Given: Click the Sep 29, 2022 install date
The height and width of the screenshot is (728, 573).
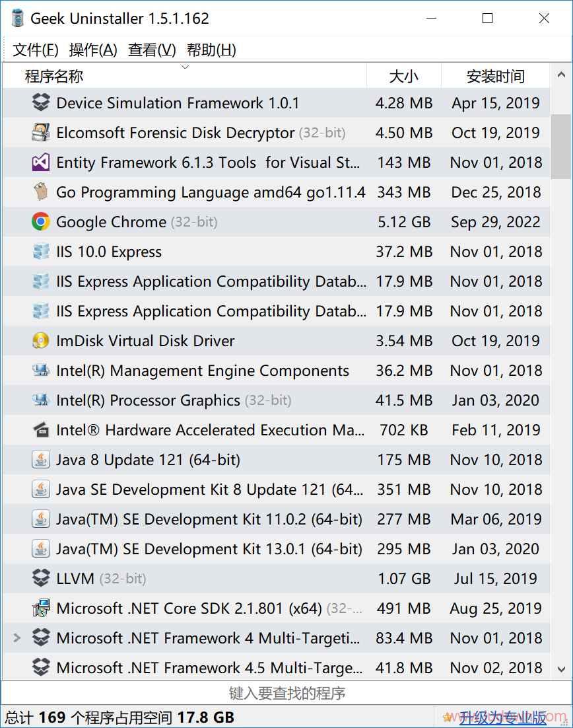Looking at the screenshot, I should (x=496, y=221).
